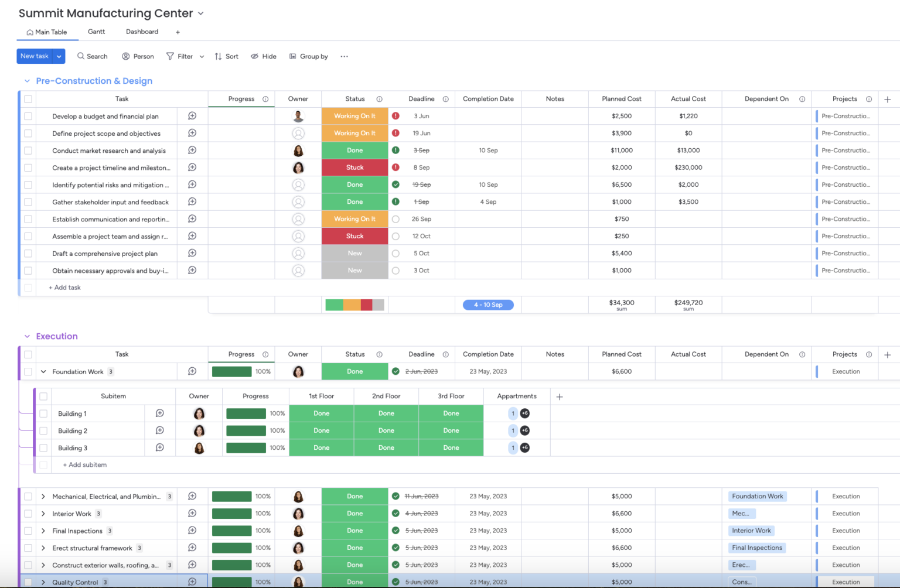
Task: Select all tasks in Execution group
Action: coord(28,354)
